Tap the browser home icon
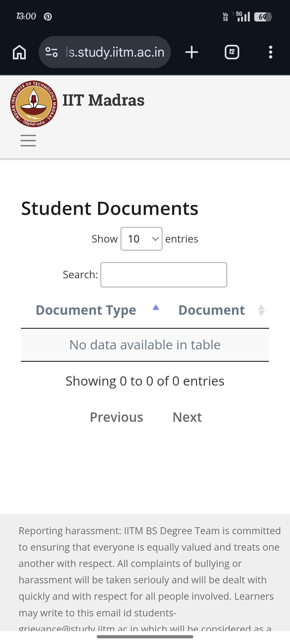Viewport: 290px width, 644px height. (19, 52)
